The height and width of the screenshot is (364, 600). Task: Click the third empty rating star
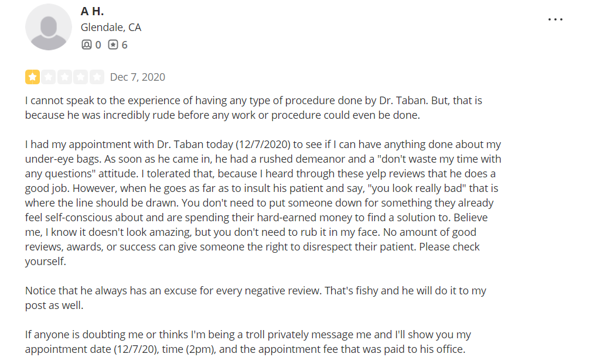(x=64, y=77)
